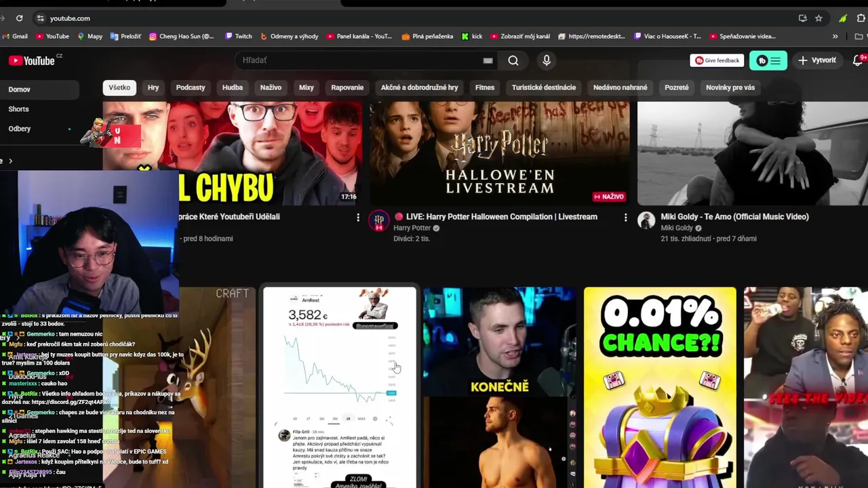868x488 pixels.
Task: Click the teal extension menu button beside Give feedback
Action: 768,60
